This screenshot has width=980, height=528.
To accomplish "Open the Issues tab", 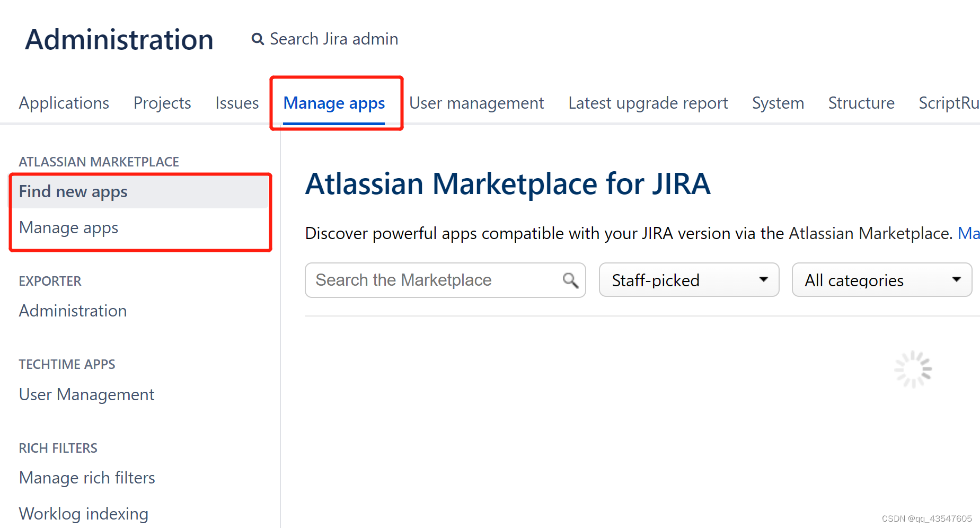I will click(x=237, y=103).
